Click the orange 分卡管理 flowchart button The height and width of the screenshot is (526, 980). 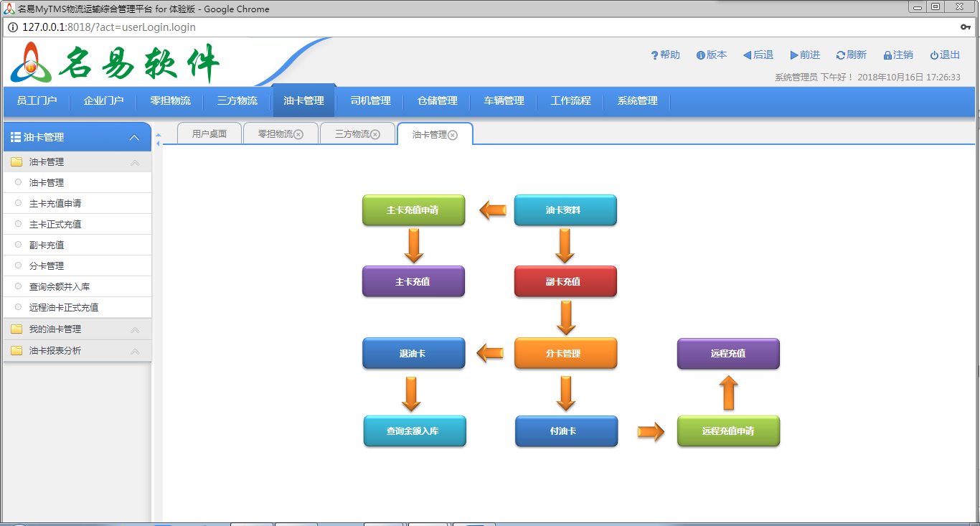[x=565, y=354]
